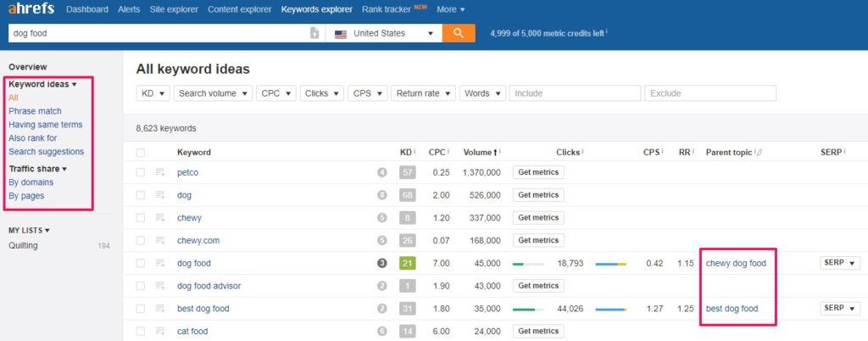Open Alerts in top navigation

(129, 9)
